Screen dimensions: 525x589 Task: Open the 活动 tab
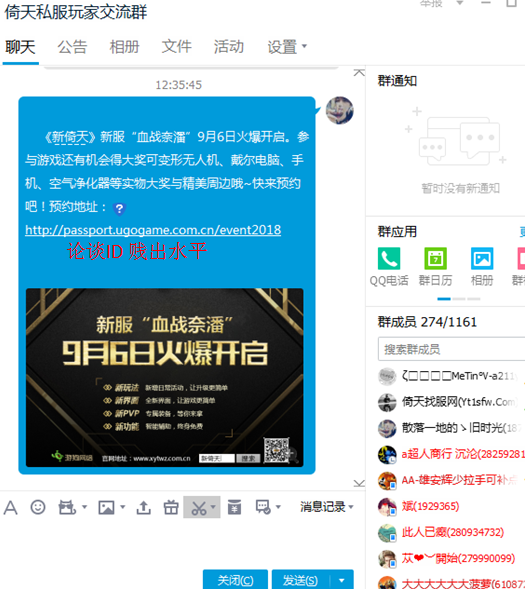pos(229,47)
